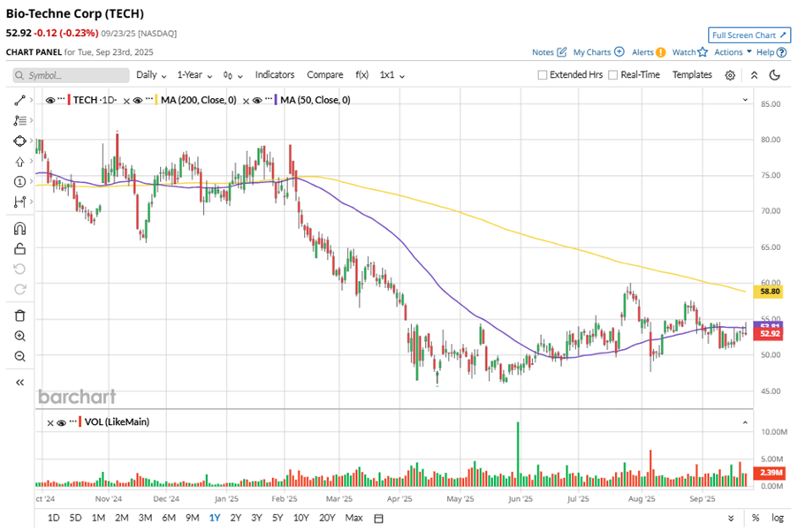This screenshot has width=798, height=532.
Task: Remove the MA 50 indicator
Action: pyautogui.click(x=246, y=101)
